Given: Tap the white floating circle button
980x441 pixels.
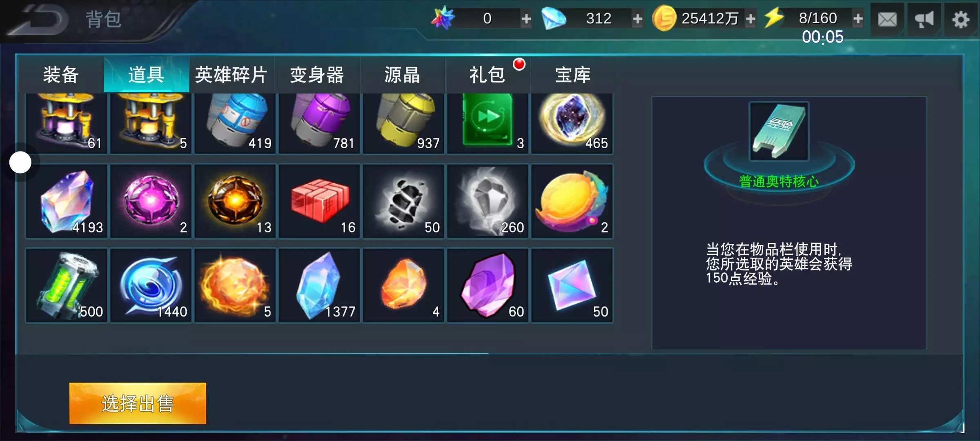Looking at the screenshot, I should tap(20, 163).
